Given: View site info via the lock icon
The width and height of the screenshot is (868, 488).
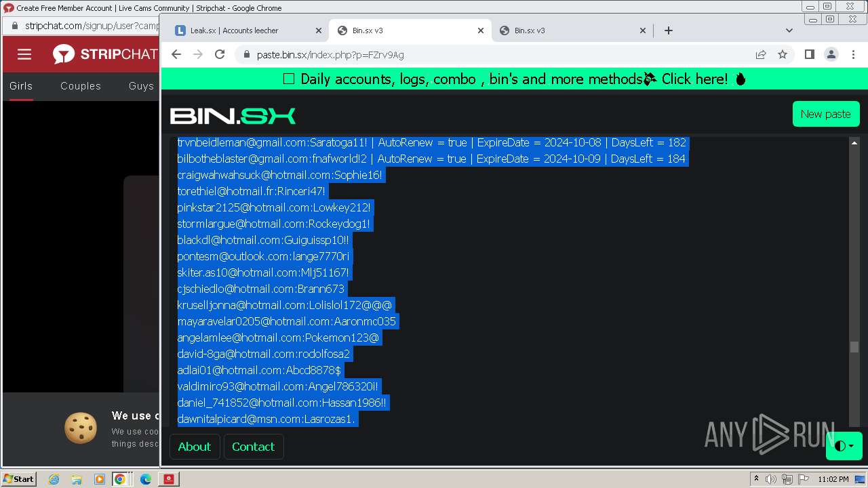Looking at the screenshot, I should click(246, 55).
